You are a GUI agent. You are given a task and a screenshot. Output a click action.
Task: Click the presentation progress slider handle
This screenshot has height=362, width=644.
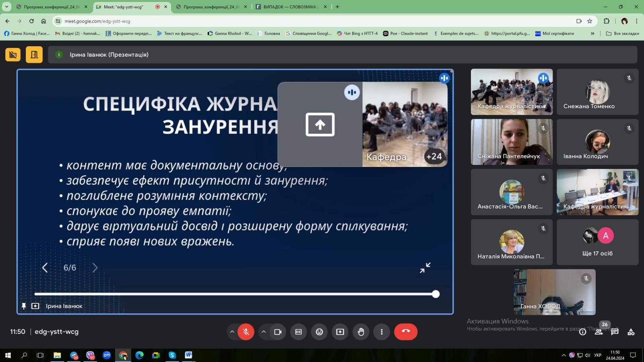[x=436, y=294]
